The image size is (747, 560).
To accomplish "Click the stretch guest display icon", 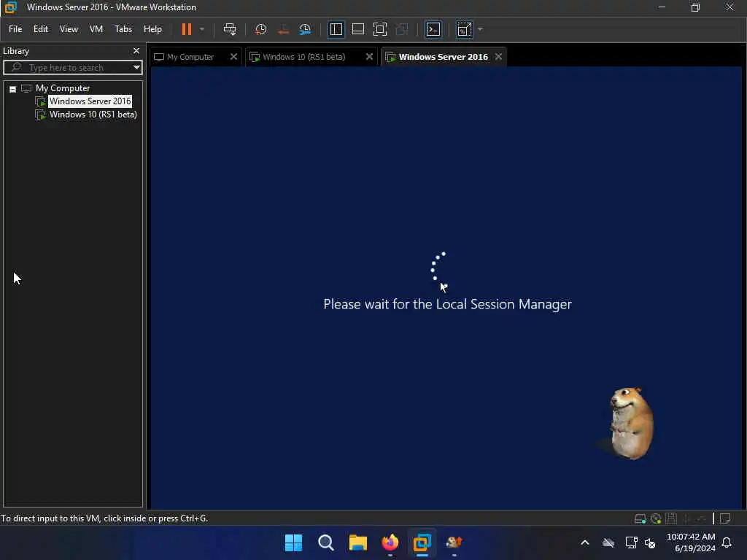I will pos(465,29).
